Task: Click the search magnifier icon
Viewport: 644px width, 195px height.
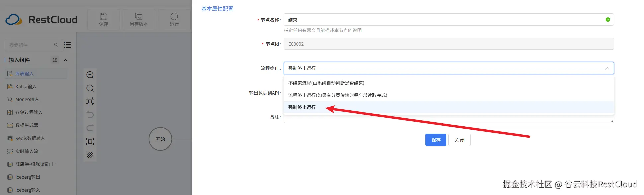Action: [56, 45]
